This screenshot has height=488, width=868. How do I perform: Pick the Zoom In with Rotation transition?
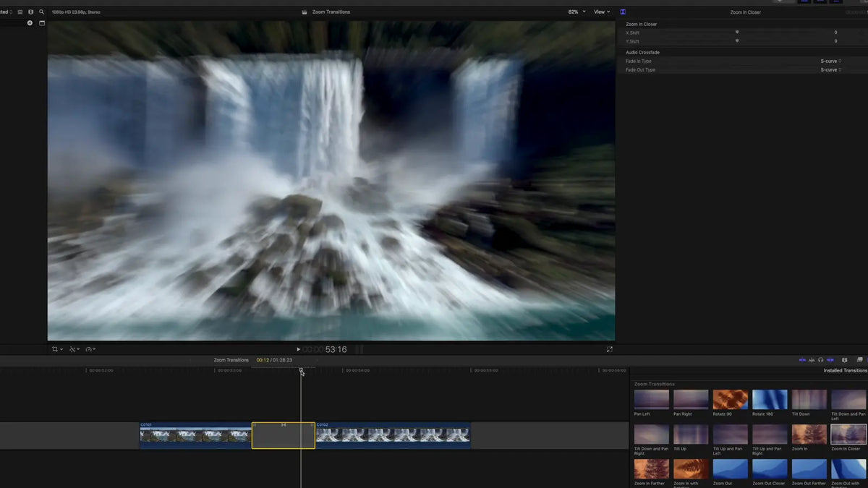point(691,468)
